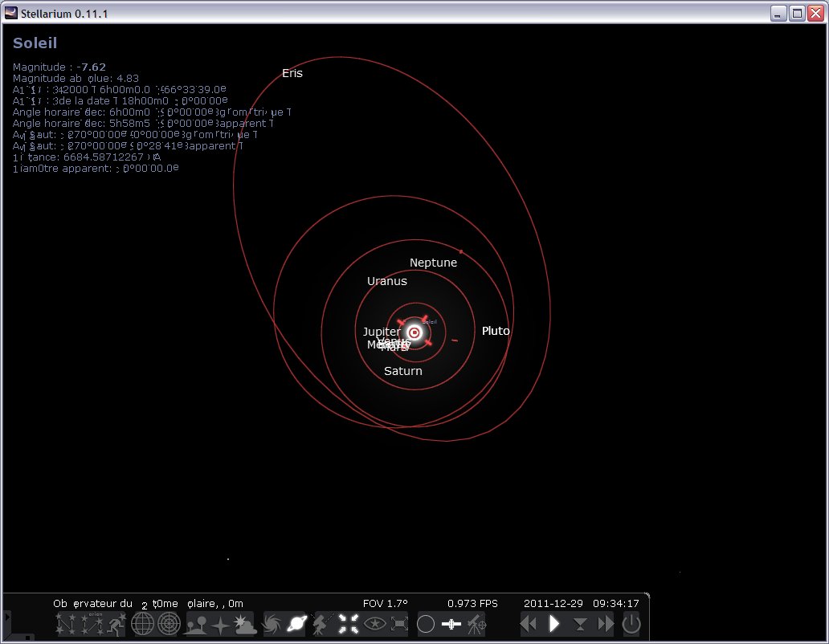Image resolution: width=829 pixels, height=644 pixels.
Task: Increase time speed with fast-forward
Action: tap(606, 623)
